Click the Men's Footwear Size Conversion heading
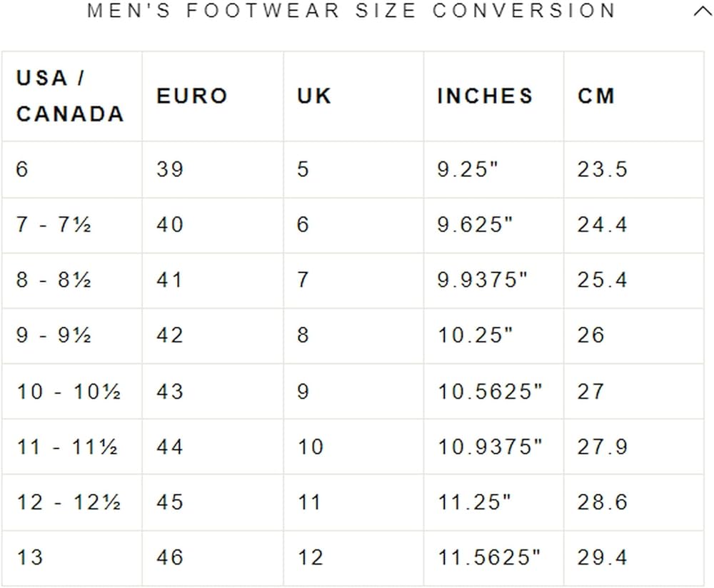The width and height of the screenshot is (714, 588). tap(351, 11)
